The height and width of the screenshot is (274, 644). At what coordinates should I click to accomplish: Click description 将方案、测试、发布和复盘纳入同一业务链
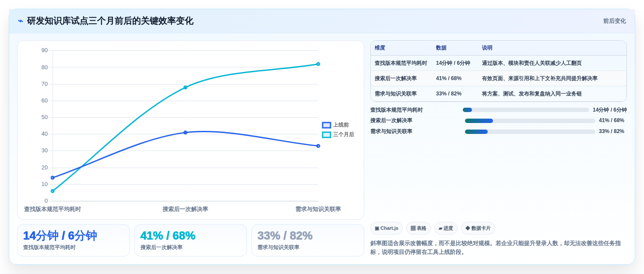[x=532, y=94]
